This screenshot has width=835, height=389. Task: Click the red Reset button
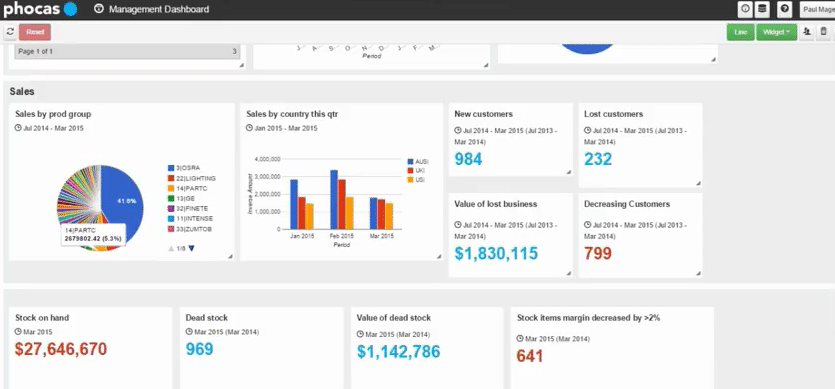pyautogui.click(x=35, y=32)
